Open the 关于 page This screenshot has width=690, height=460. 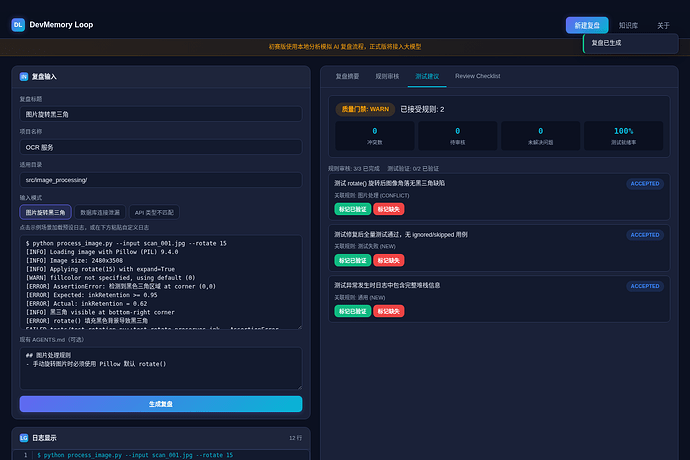point(663,26)
